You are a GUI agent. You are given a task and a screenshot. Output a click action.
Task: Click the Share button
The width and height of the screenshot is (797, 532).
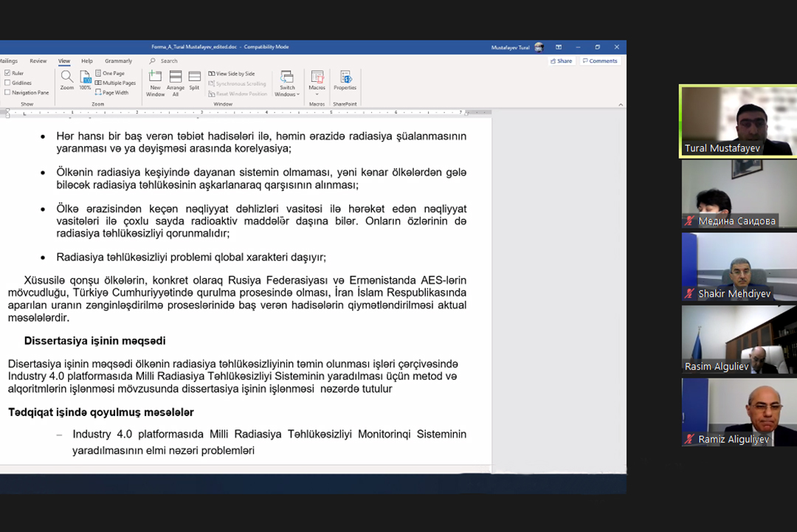click(561, 61)
